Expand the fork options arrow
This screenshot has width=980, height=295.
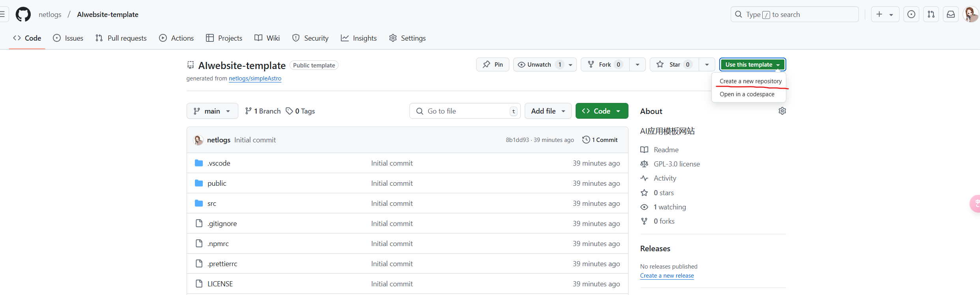638,65
